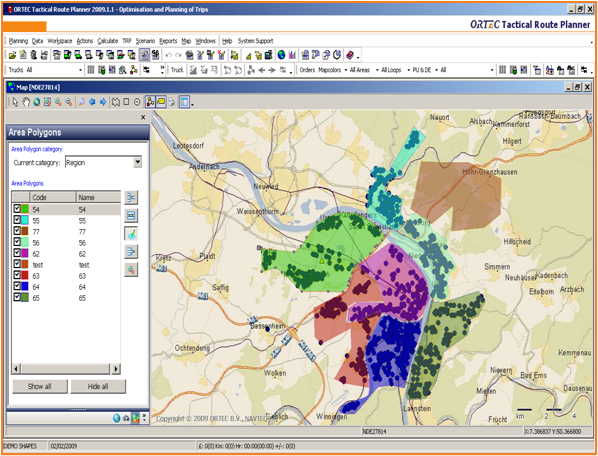Open the Reports menu
The image size is (598, 456).
(x=168, y=41)
